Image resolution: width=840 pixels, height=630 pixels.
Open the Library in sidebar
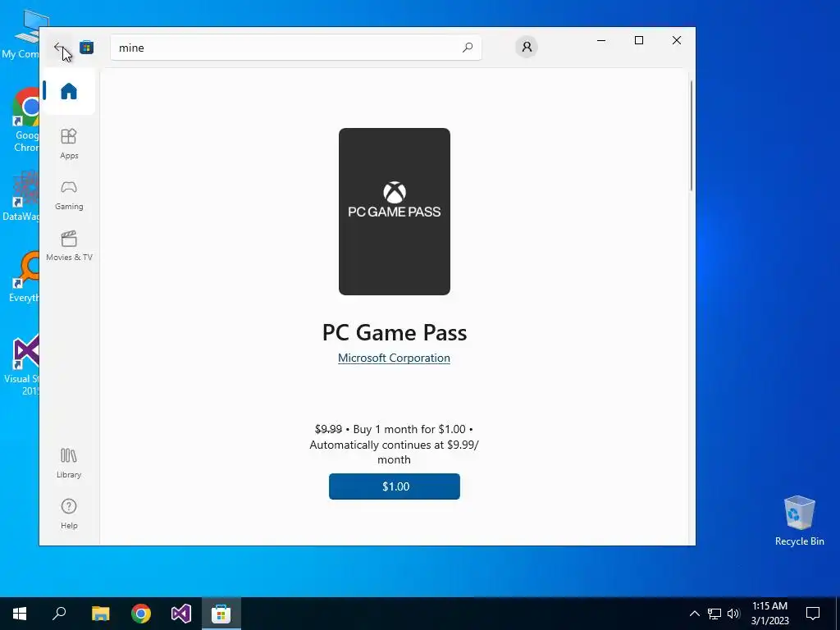tap(69, 463)
